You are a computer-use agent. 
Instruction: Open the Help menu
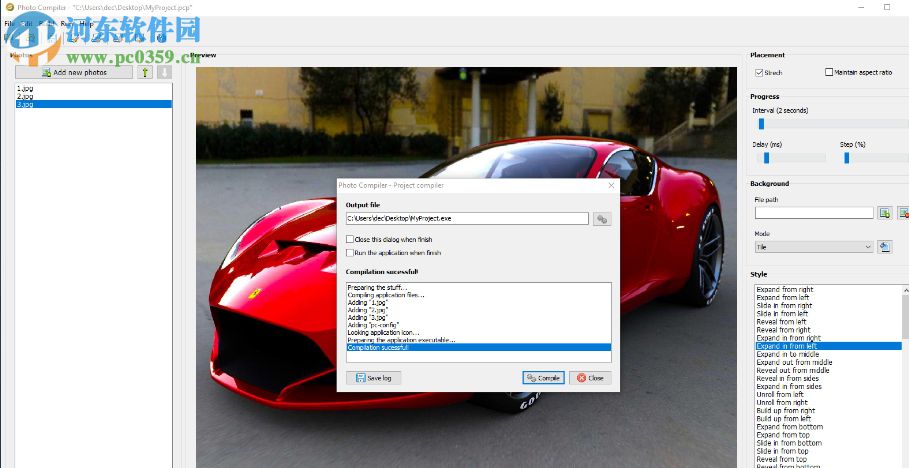pyautogui.click(x=86, y=24)
